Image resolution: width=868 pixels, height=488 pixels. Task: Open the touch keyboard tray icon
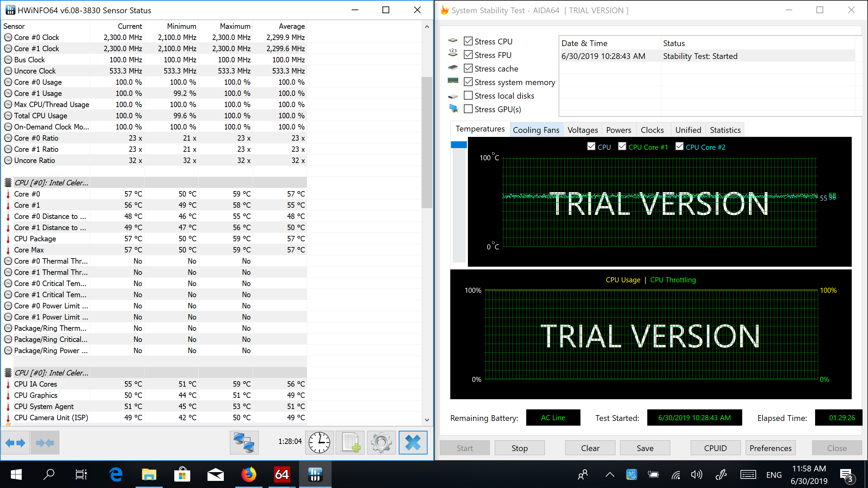point(748,475)
